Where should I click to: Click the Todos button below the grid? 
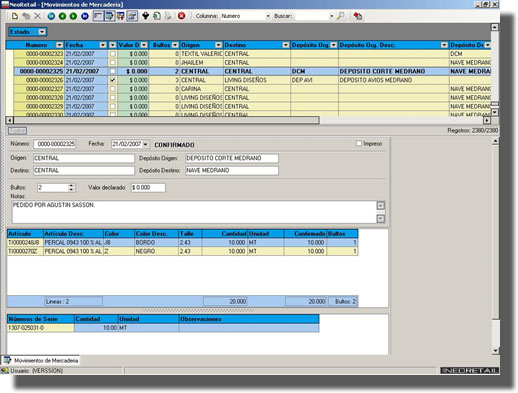(18, 131)
